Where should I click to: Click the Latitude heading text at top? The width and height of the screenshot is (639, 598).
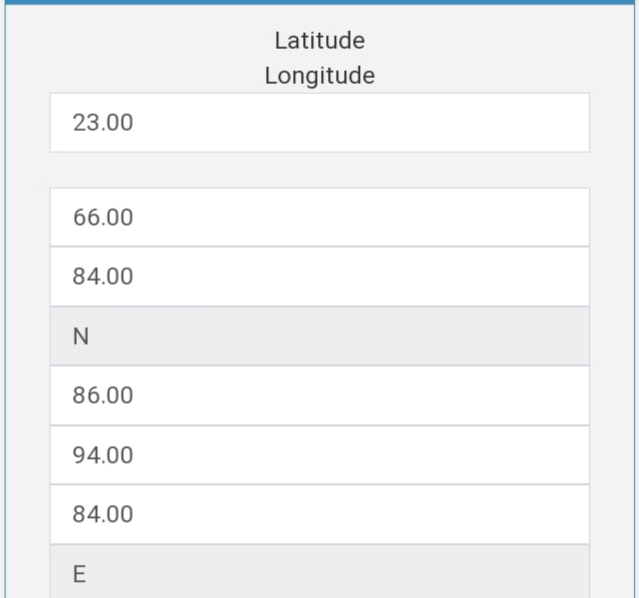[319, 41]
